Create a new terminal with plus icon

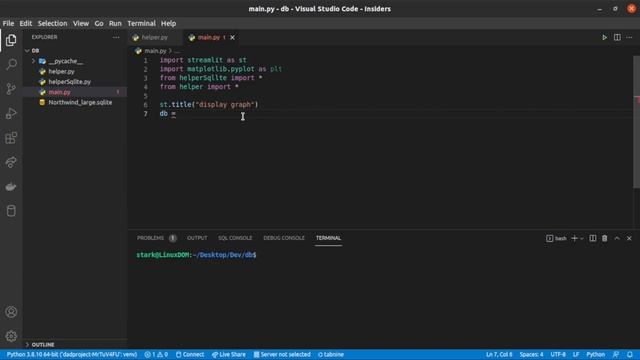tap(574, 238)
